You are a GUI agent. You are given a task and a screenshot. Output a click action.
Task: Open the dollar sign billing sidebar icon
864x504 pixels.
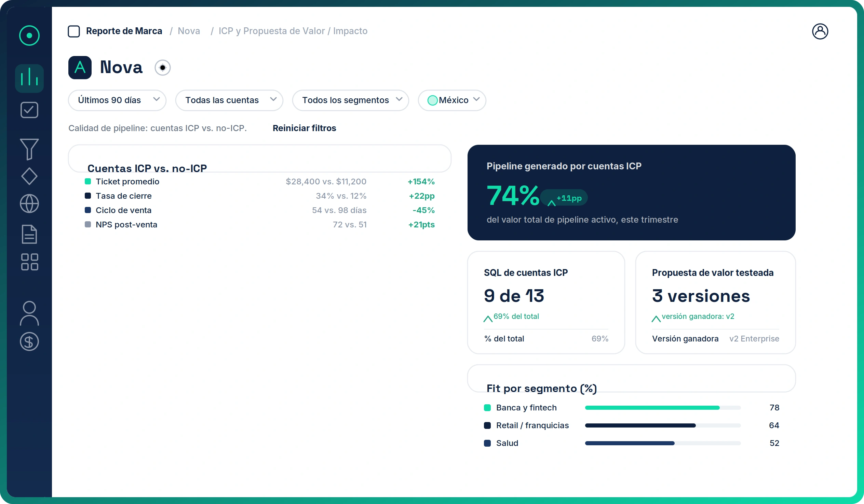point(29,341)
